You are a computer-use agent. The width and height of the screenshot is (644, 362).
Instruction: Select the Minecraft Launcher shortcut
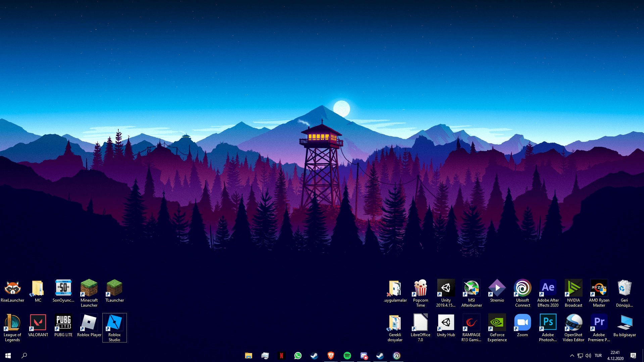pyautogui.click(x=89, y=293)
